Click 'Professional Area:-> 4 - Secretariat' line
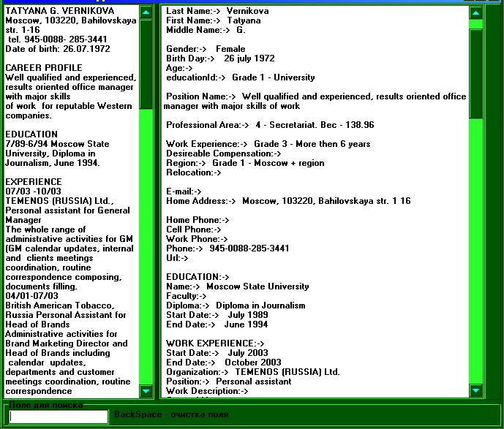This screenshot has width=504, height=429. [x=270, y=125]
